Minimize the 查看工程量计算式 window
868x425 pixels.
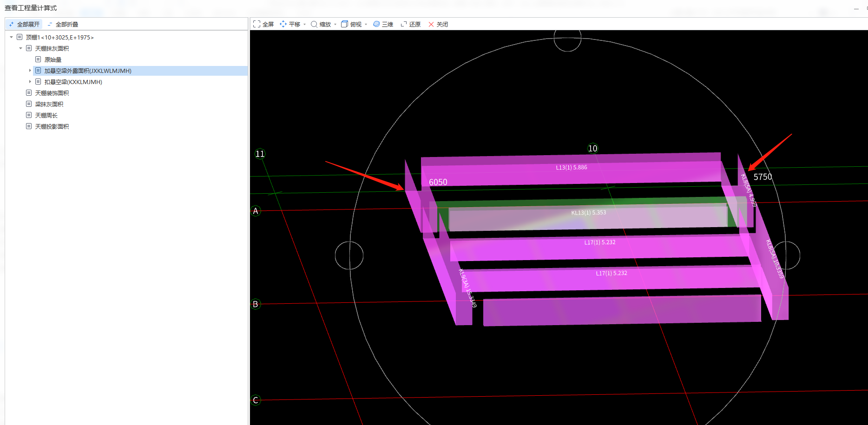856,8
